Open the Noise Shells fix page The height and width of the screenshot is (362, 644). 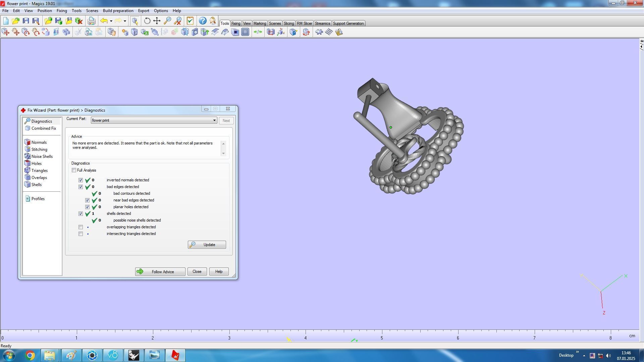pos(42,157)
